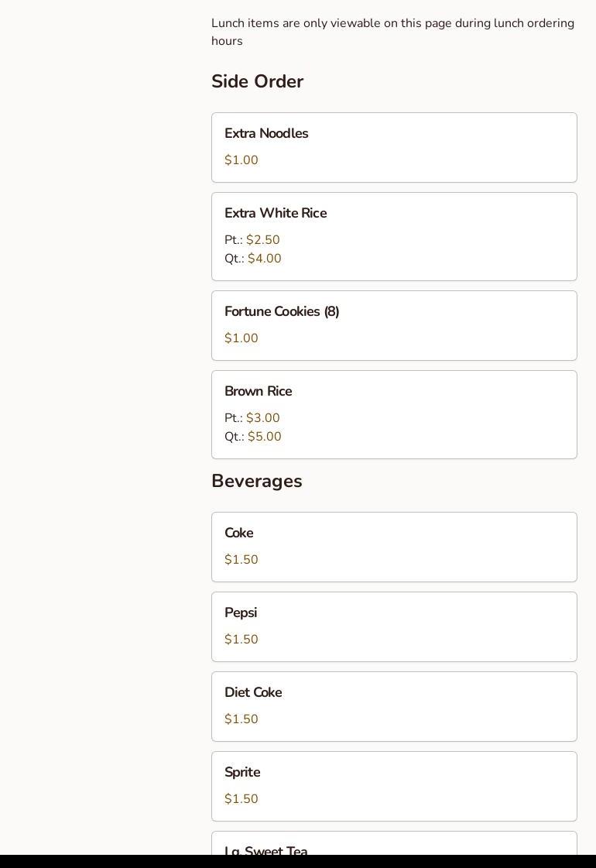Select the Sprite beverage item
596x868 pixels.
click(x=242, y=773)
